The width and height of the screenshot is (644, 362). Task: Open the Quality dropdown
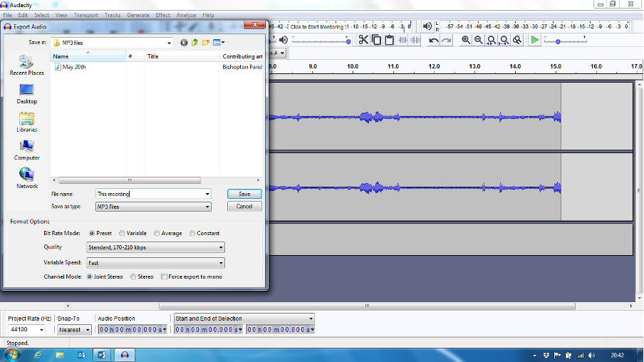(221, 247)
